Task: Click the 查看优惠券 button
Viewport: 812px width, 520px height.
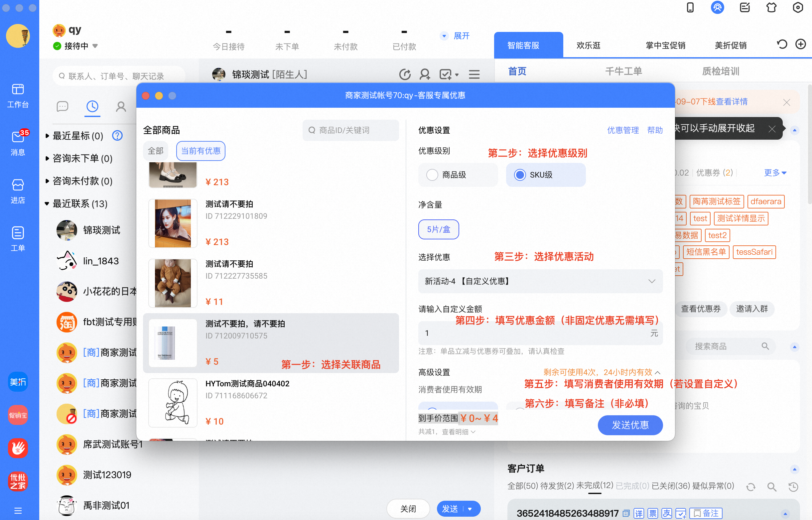Action: point(700,309)
